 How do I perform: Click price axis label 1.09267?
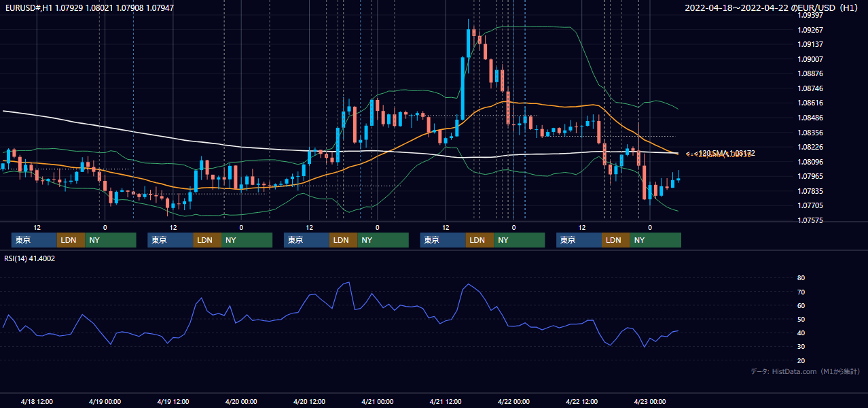coord(810,30)
